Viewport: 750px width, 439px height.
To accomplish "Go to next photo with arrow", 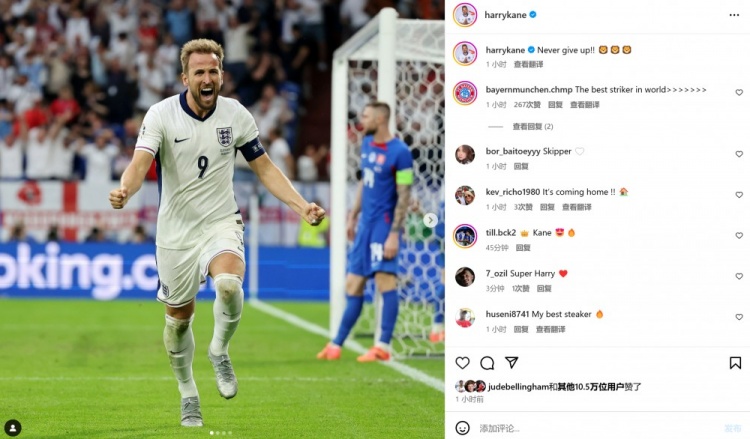I will (x=430, y=220).
